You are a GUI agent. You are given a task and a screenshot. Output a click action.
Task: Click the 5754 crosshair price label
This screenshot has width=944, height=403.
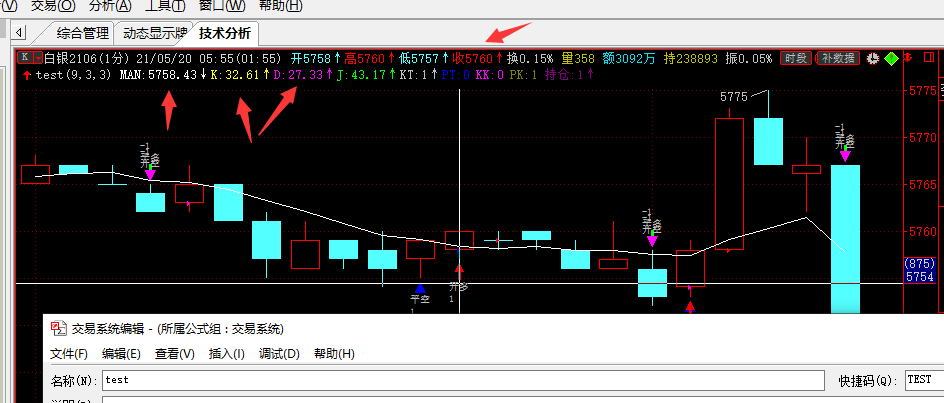point(919,276)
